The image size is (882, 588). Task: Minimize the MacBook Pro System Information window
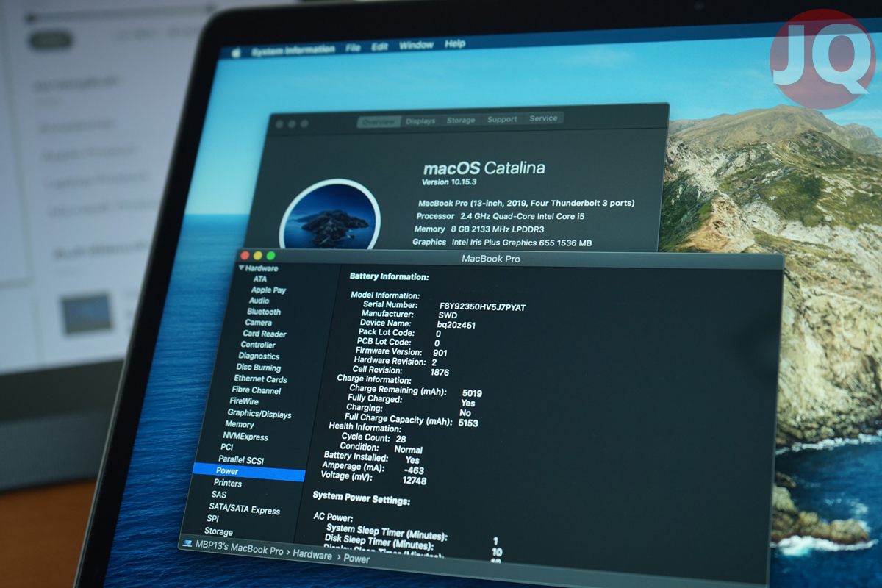tap(257, 255)
